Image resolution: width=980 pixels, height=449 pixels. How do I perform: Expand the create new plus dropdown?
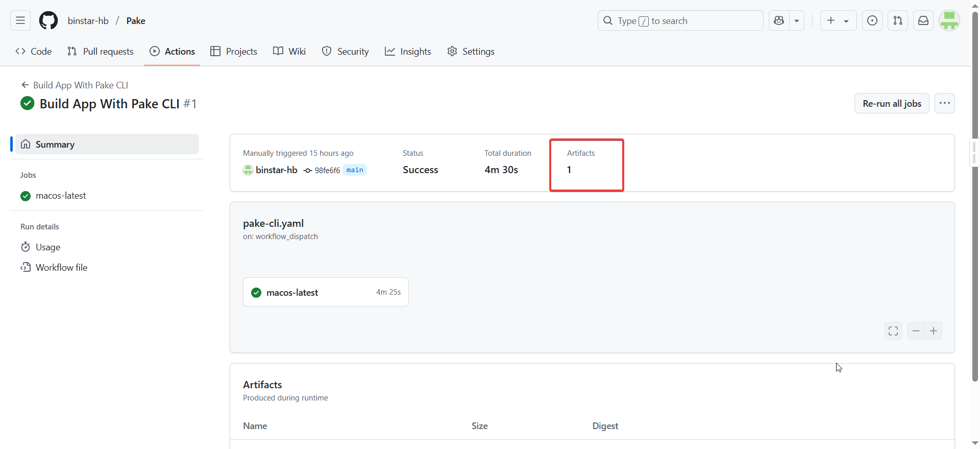click(838, 20)
